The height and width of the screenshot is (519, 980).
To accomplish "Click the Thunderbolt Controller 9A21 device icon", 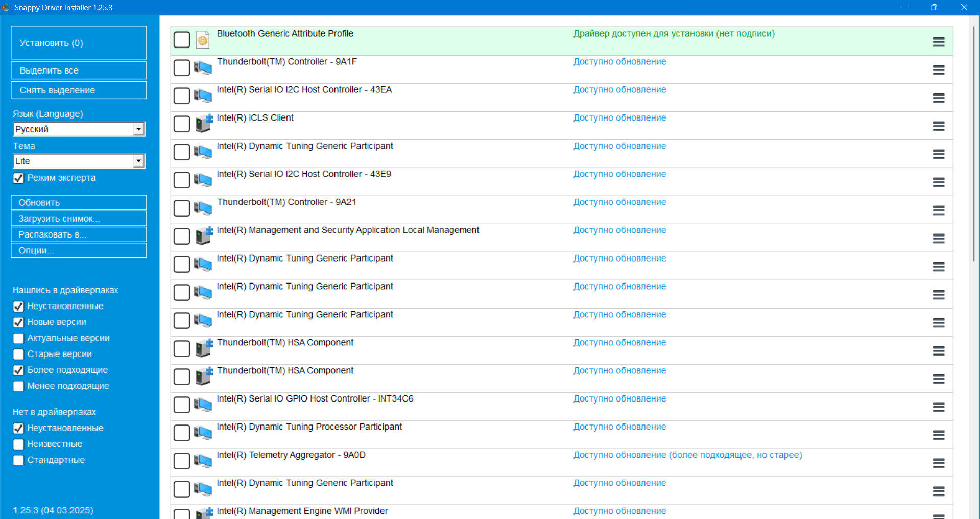I will point(203,208).
